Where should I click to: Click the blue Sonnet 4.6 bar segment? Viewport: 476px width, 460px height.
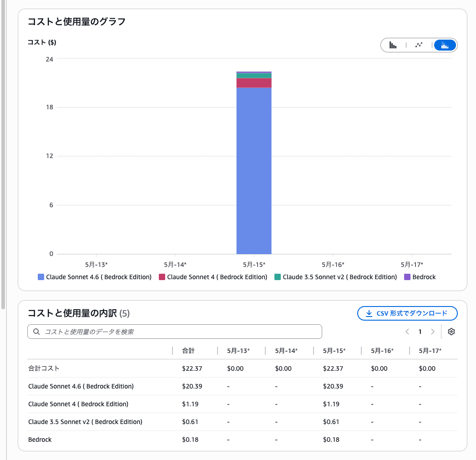point(254,171)
